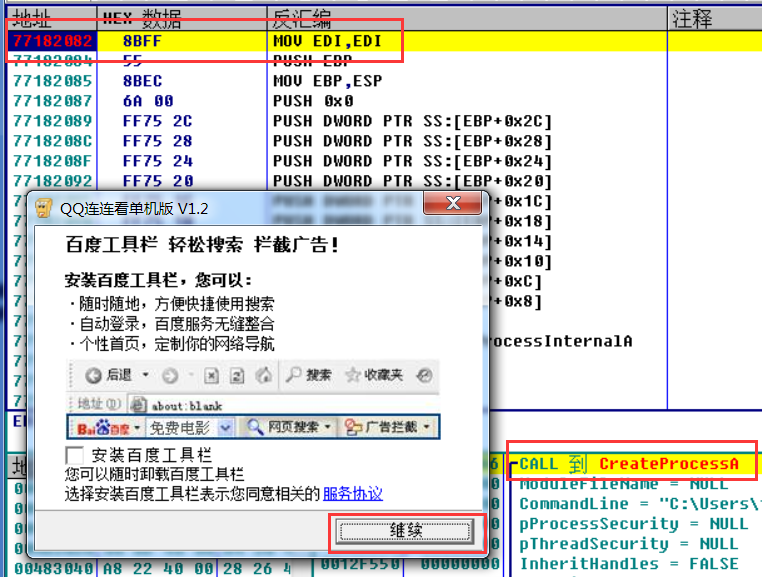Select the pThreadSecurity = NULL line
762x577 pixels.
pos(629,543)
